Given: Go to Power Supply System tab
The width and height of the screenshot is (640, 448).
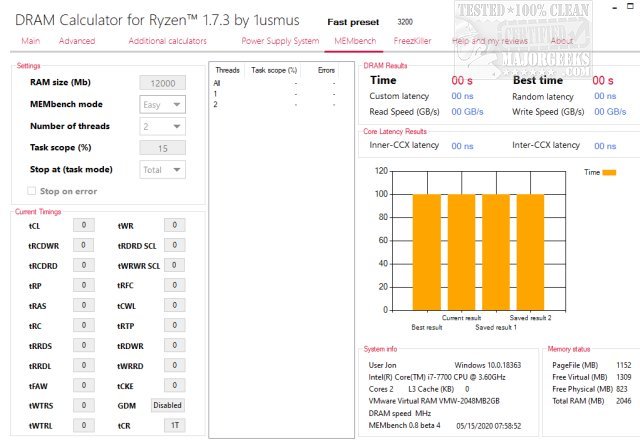Looking at the screenshot, I should coord(280,41).
